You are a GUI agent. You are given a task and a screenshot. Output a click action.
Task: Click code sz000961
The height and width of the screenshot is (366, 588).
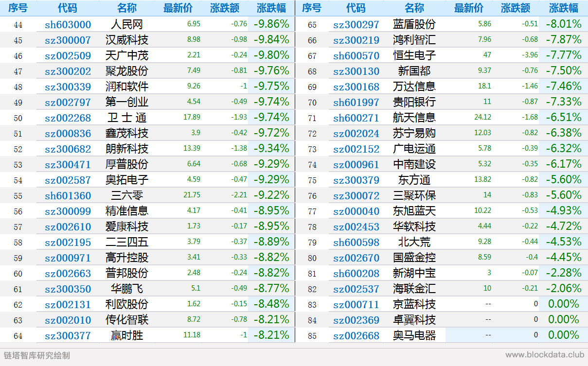[356, 165]
